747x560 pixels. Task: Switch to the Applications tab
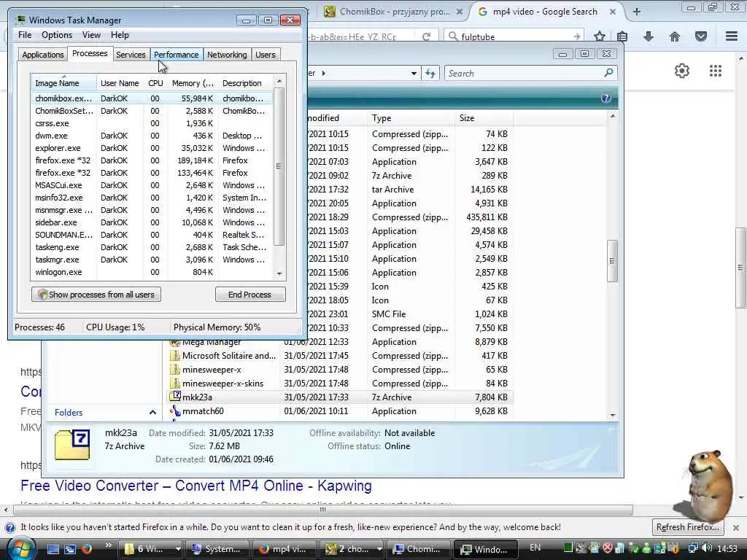pyautogui.click(x=43, y=55)
